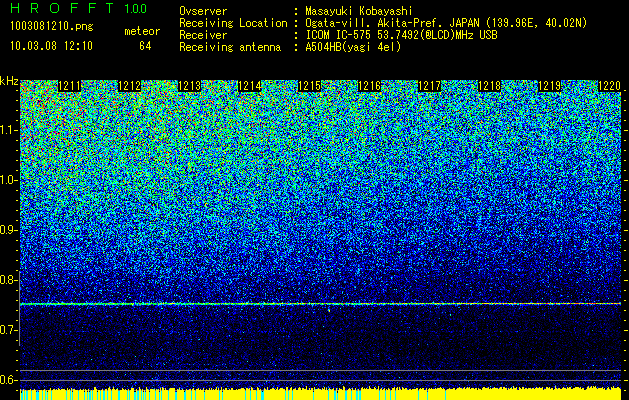Click the 1212 time marker

(130, 86)
